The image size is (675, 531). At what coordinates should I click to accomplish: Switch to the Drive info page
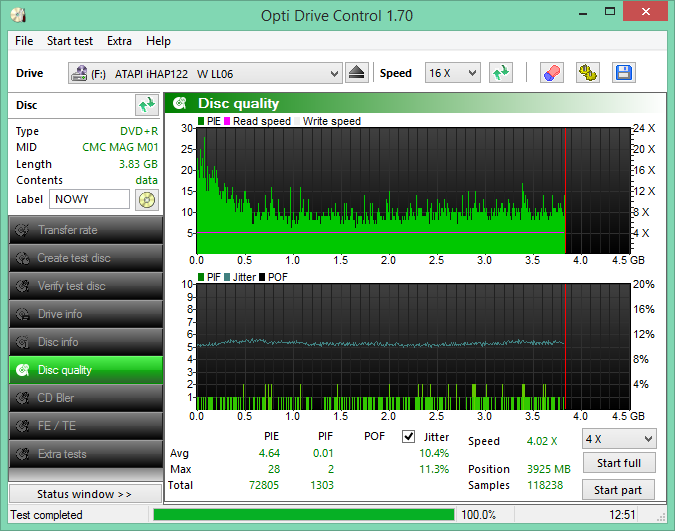point(86,314)
